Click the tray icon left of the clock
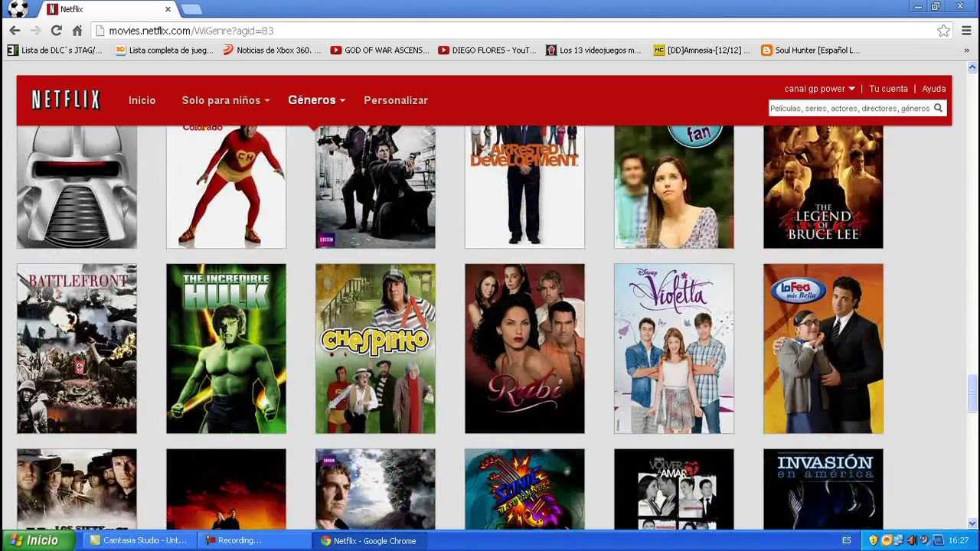 [938, 540]
